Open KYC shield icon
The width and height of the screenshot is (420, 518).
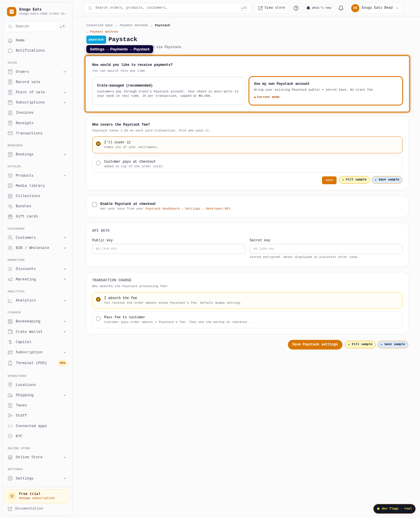[10, 436]
